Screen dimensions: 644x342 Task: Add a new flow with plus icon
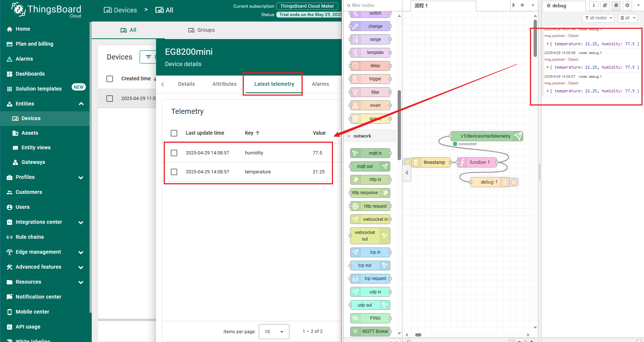coord(522,5)
